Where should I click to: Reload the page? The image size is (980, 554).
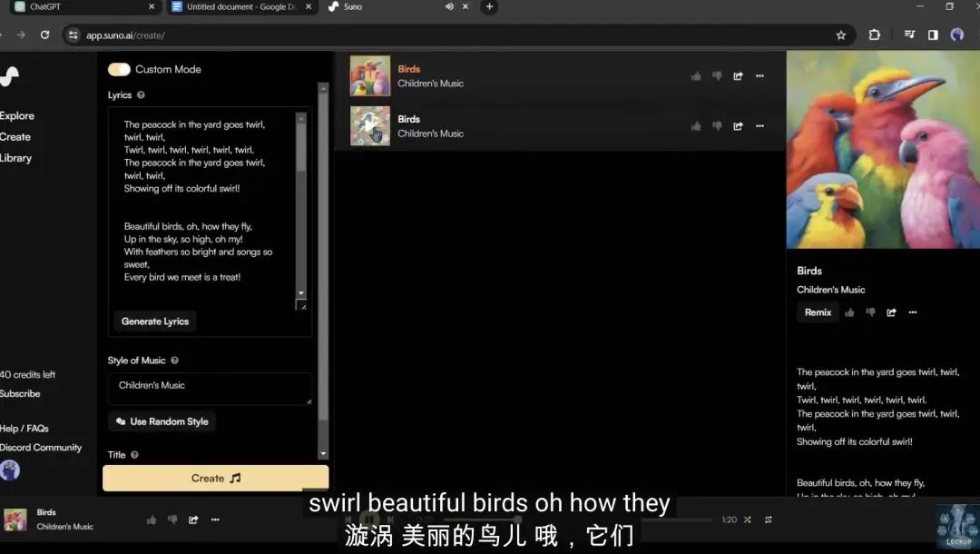(45, 35)
